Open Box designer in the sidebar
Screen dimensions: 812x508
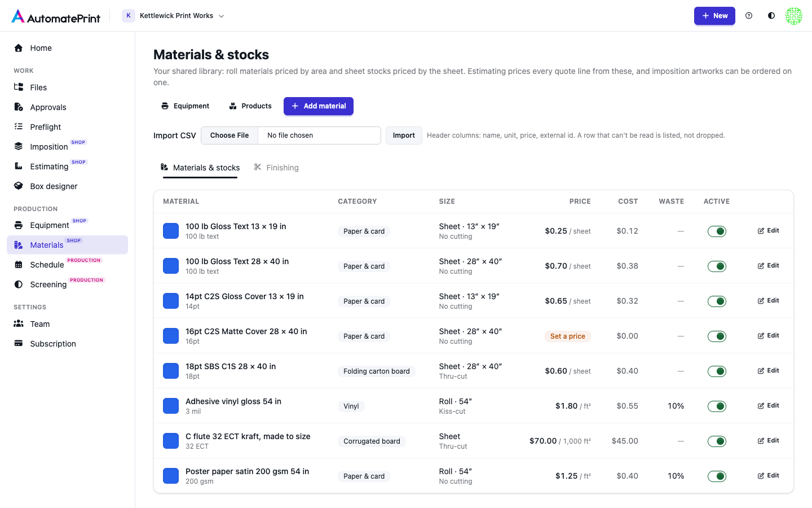pos(68,186)
